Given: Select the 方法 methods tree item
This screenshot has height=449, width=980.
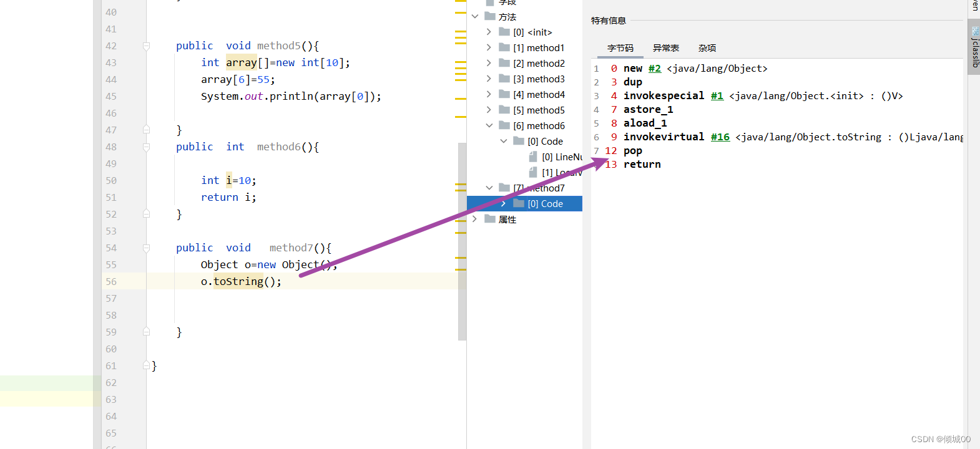Looking at the screenshot, I should point(507,16).
